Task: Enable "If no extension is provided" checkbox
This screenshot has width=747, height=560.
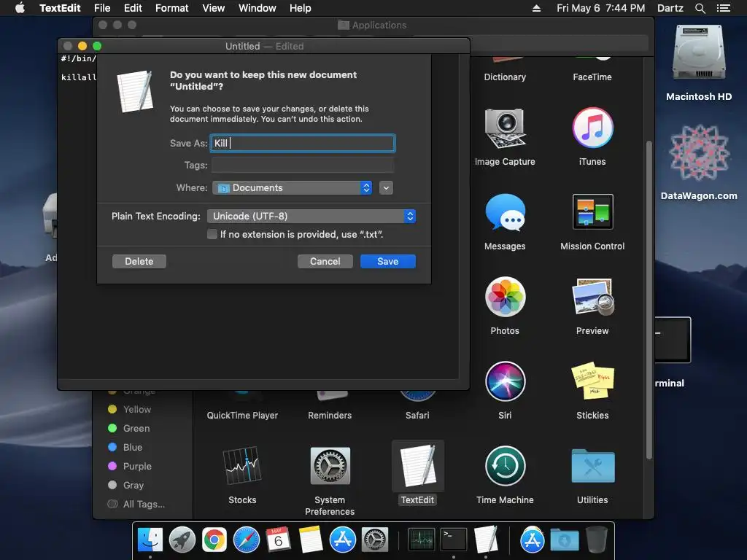Action: coord(212,234)
